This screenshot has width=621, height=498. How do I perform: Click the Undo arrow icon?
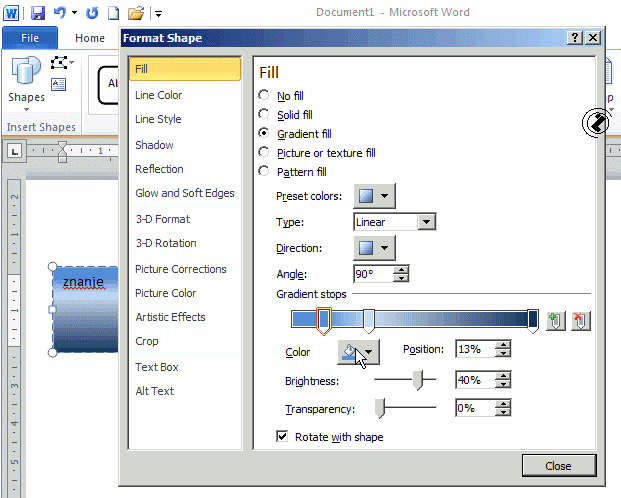coord(60,13)
